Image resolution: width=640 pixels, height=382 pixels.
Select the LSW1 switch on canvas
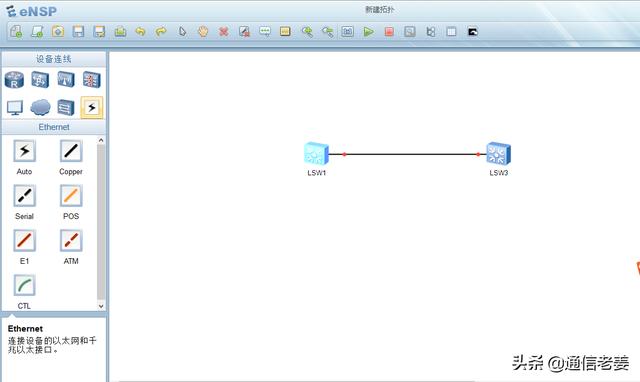pyautogui.click(x=316, y=153)
